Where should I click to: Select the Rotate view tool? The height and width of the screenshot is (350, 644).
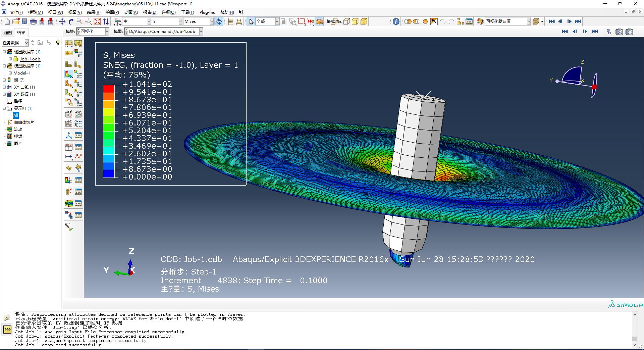coord(71,21)
